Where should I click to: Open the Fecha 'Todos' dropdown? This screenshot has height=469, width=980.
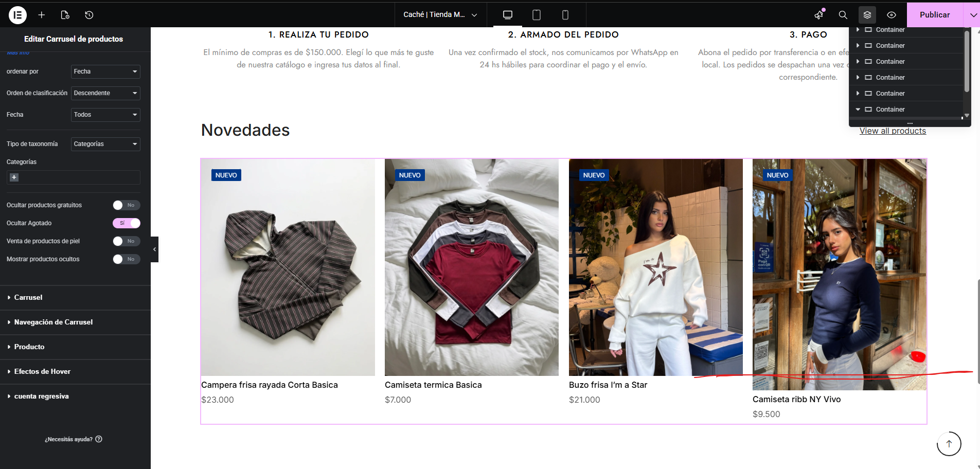click(x=105, y=115)
